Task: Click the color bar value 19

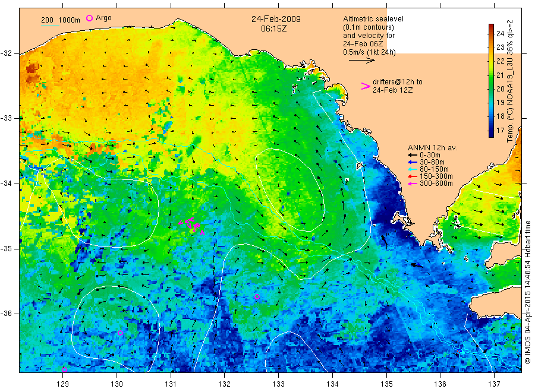Action: click(500, 103)
